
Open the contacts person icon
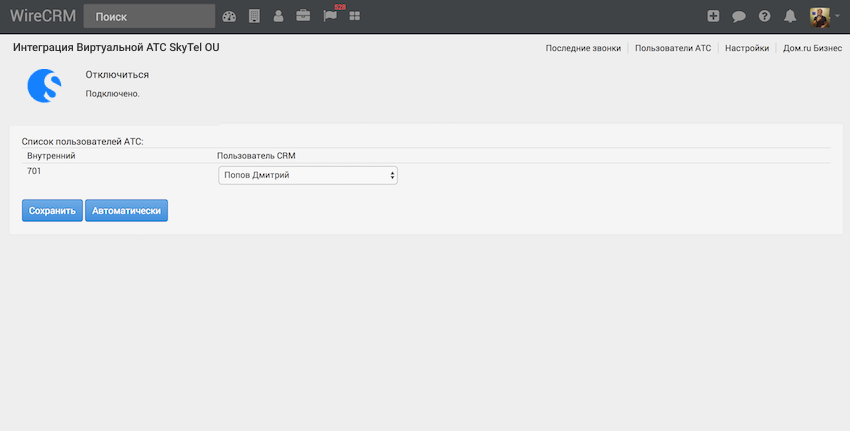278,16
